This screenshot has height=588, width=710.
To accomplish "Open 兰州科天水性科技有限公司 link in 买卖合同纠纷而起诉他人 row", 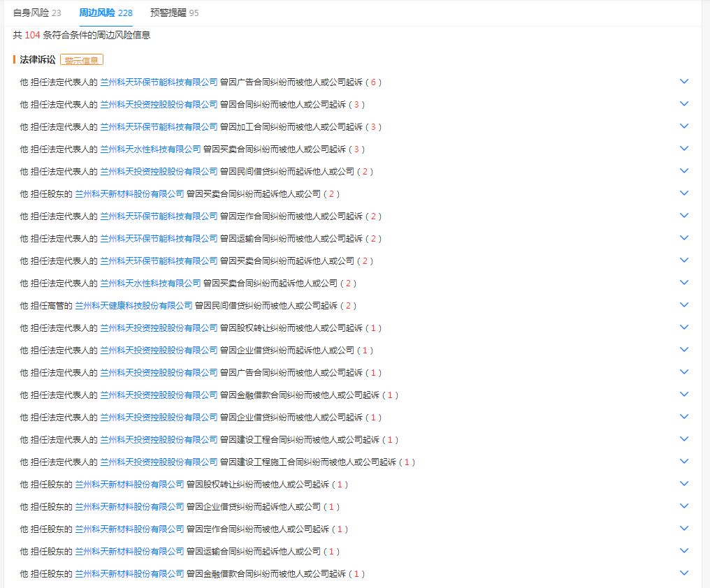I will 150,284.
